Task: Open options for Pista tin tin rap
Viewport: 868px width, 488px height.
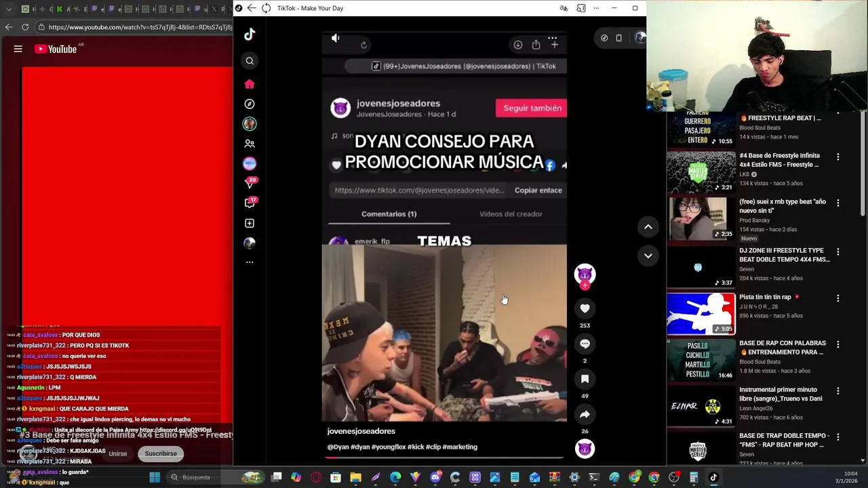Action: 837,298
